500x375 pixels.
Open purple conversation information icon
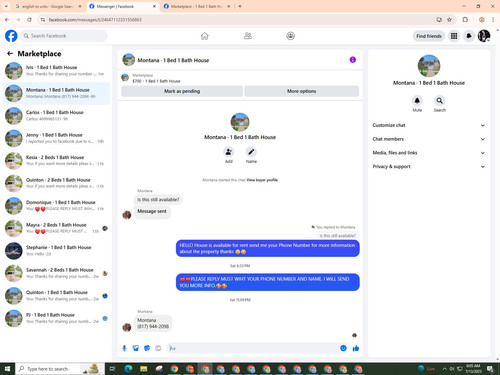coord(353,60)
